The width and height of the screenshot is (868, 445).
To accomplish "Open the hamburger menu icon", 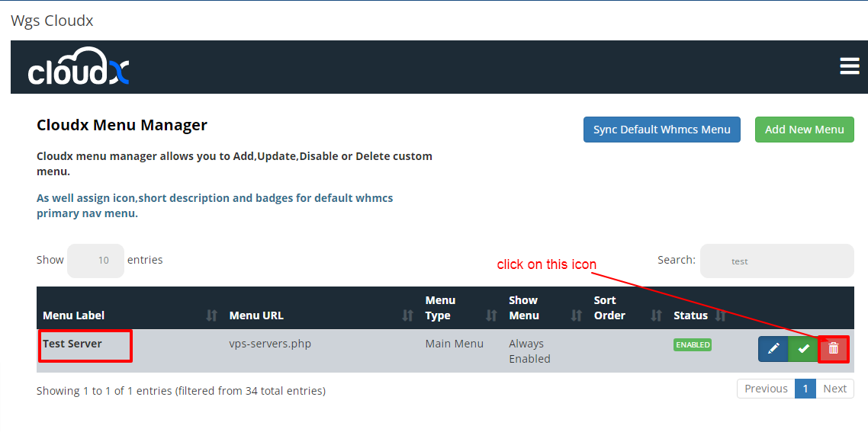I will tap(849, 66).
